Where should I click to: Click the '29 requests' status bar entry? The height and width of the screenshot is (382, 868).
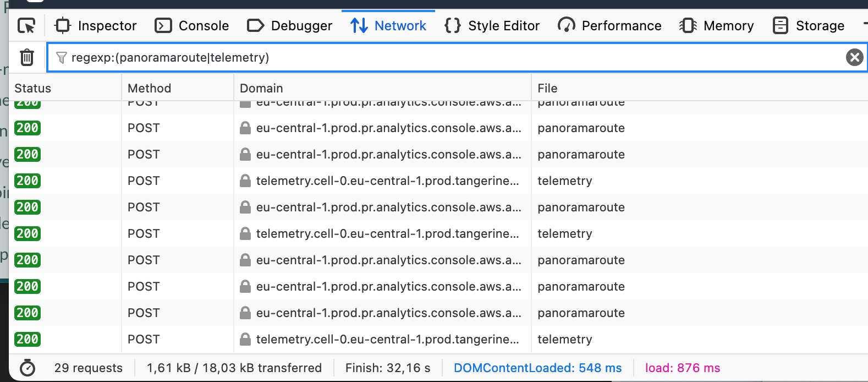pyautogui.click(x=89, y=368)
